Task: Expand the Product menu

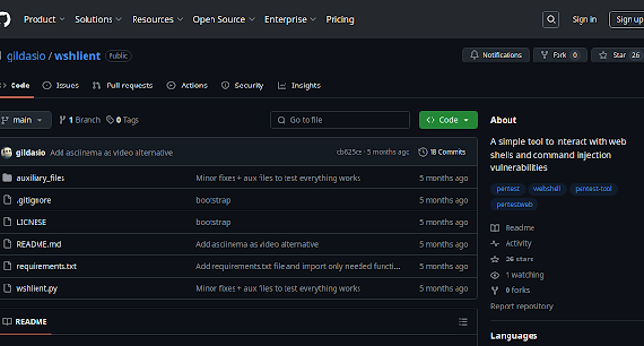Action: [x=44, y=19]
